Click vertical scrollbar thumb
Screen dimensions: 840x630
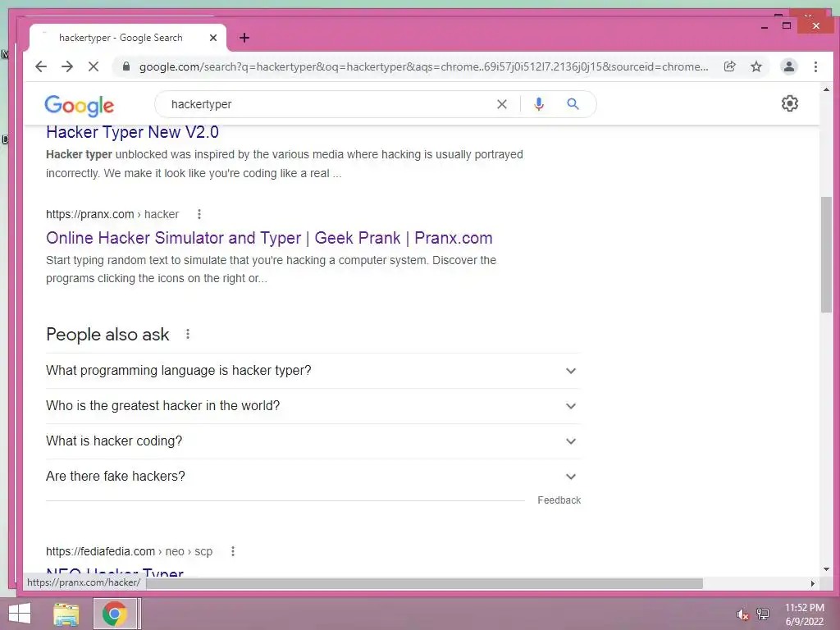coord(826,254)
